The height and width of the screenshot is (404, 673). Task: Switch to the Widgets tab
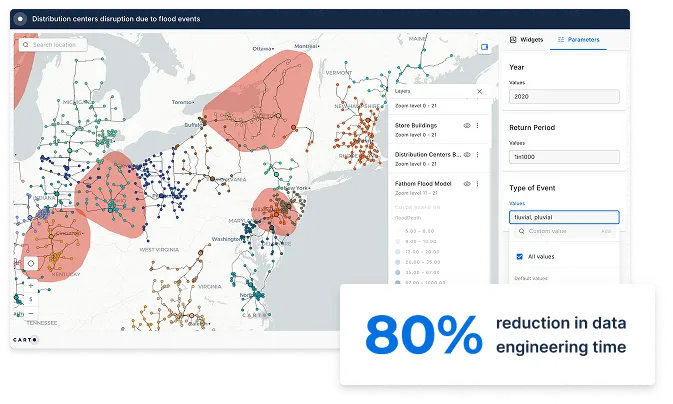pyautogui.click(x=526, y=40)
